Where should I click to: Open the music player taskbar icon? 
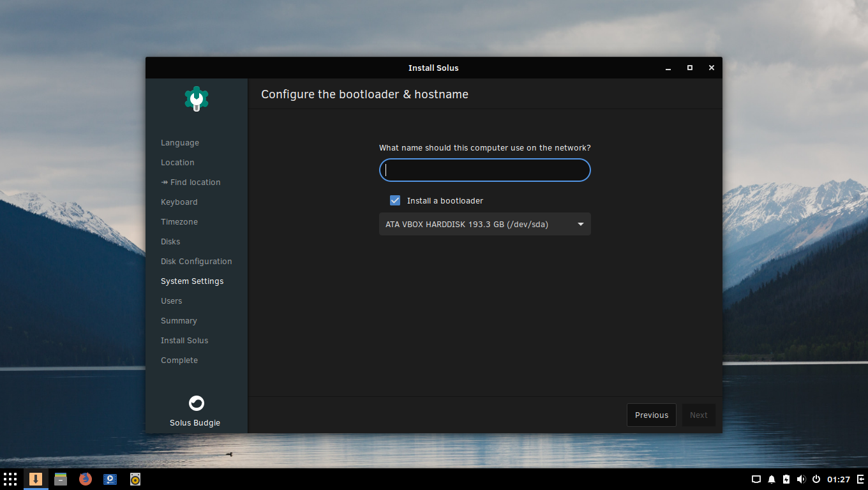tap(135, 479)
